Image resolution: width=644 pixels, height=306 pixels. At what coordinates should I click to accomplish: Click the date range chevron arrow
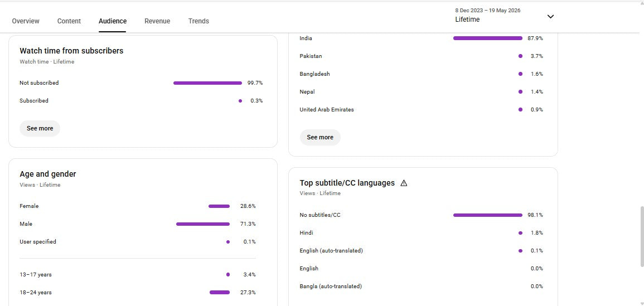click(551, 16)
